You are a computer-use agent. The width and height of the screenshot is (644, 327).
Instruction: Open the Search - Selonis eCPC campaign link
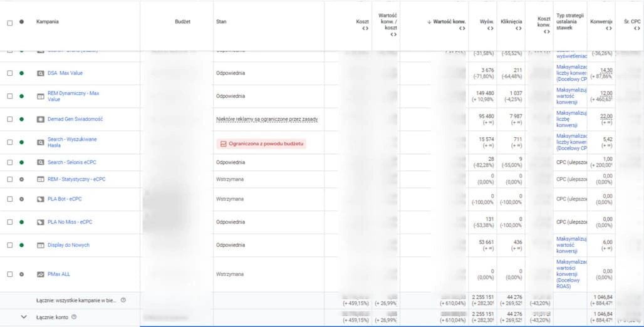click(x=71, y=162)
